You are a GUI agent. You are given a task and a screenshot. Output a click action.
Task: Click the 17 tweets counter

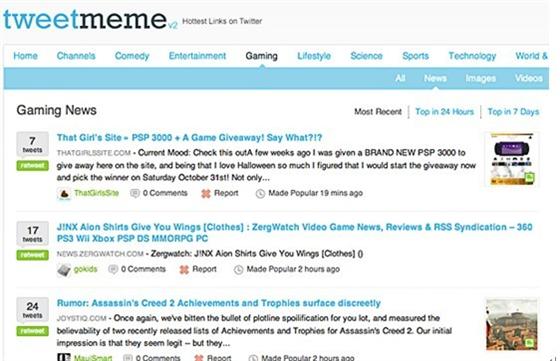[x=32, y=234]
